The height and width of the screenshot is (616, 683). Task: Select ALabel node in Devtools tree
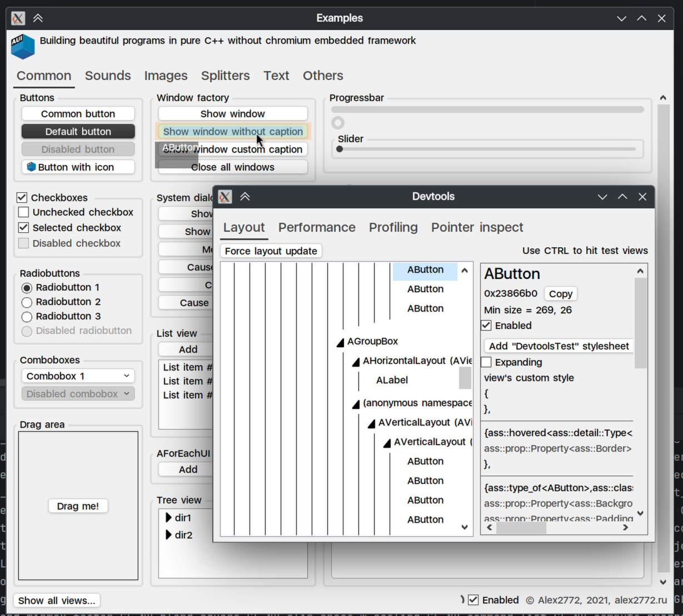click(392, 380)
